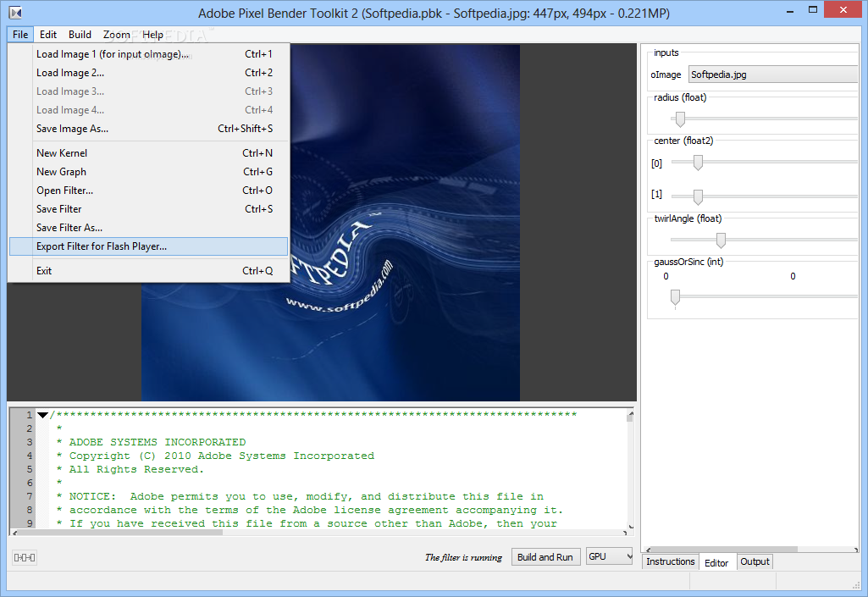The height and width of the screenshot is (597, 868).
Task: Select Save Image As... entry
Action: click(148, 129)
